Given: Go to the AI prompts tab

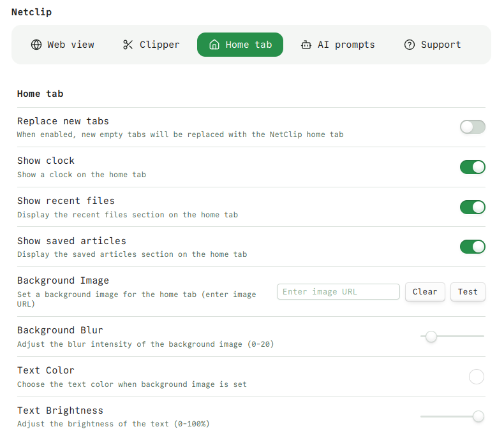Looking at the screenshot, I should (x=338, y=45).
